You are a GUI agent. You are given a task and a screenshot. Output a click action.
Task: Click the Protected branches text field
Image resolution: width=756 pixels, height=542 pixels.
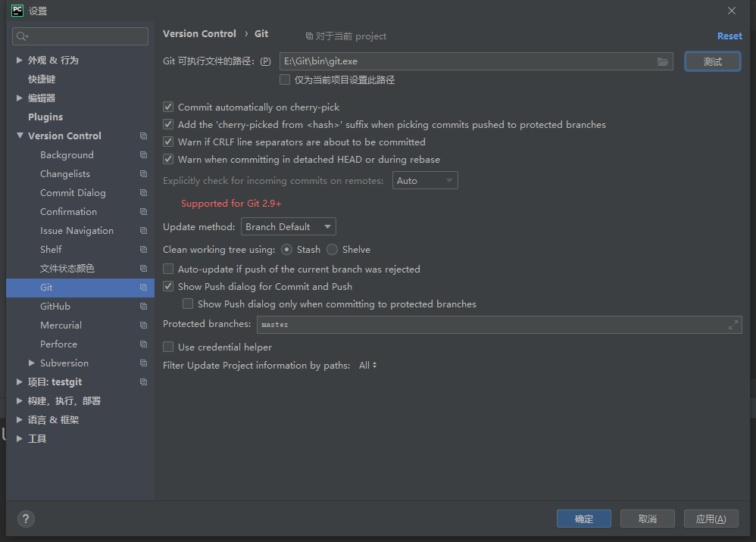[499, 325]
